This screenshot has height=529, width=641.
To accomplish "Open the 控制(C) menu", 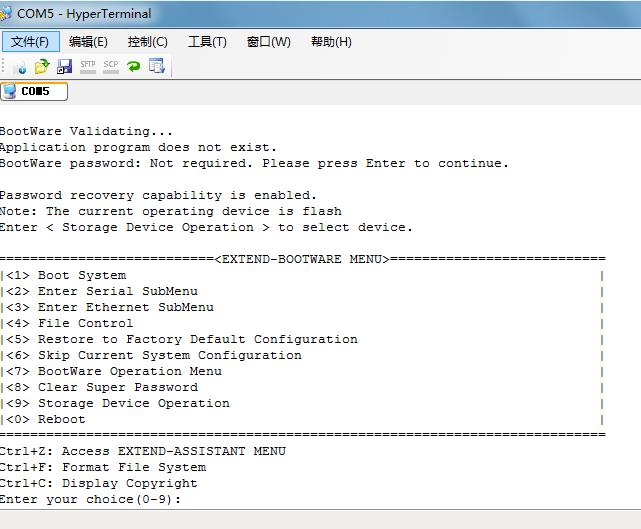I will tap(148, 42).
